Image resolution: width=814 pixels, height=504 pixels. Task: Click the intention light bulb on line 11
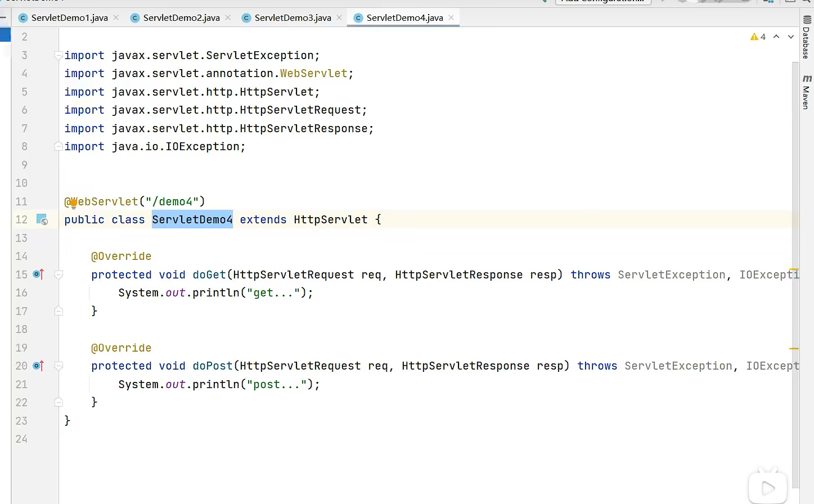pos(73,203)
